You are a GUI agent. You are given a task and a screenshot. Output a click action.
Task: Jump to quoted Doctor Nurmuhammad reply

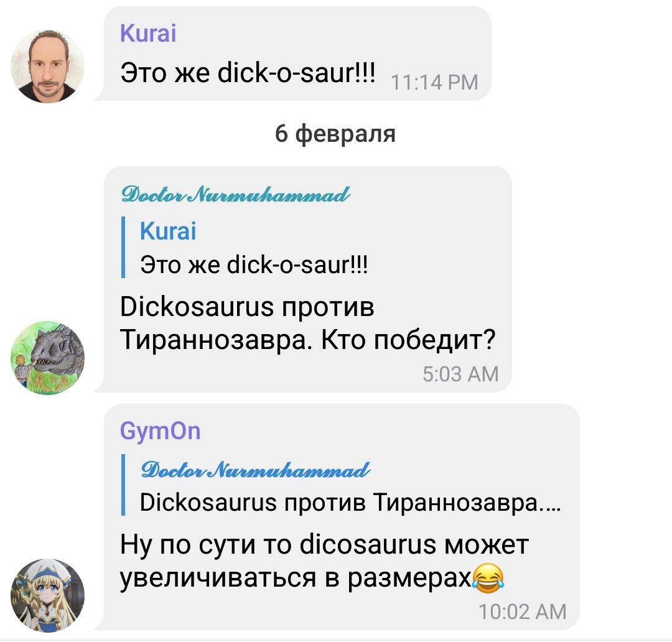(342, 485)
